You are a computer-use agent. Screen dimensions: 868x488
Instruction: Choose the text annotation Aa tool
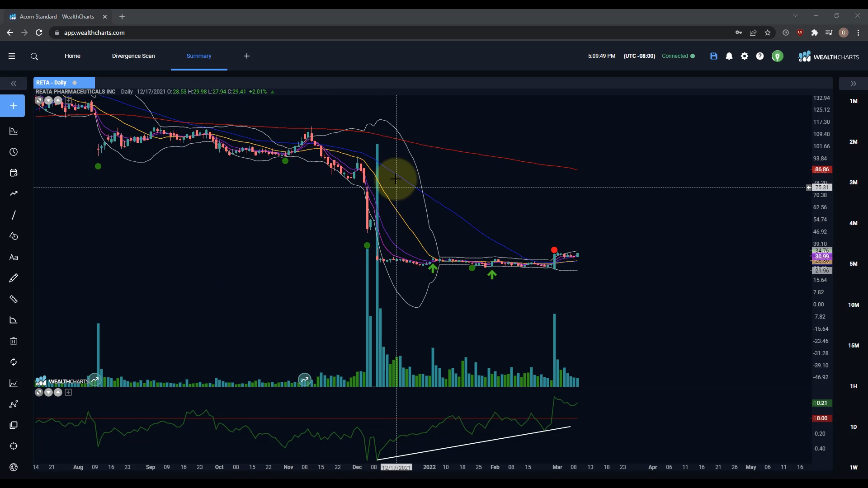click(14, 258)
